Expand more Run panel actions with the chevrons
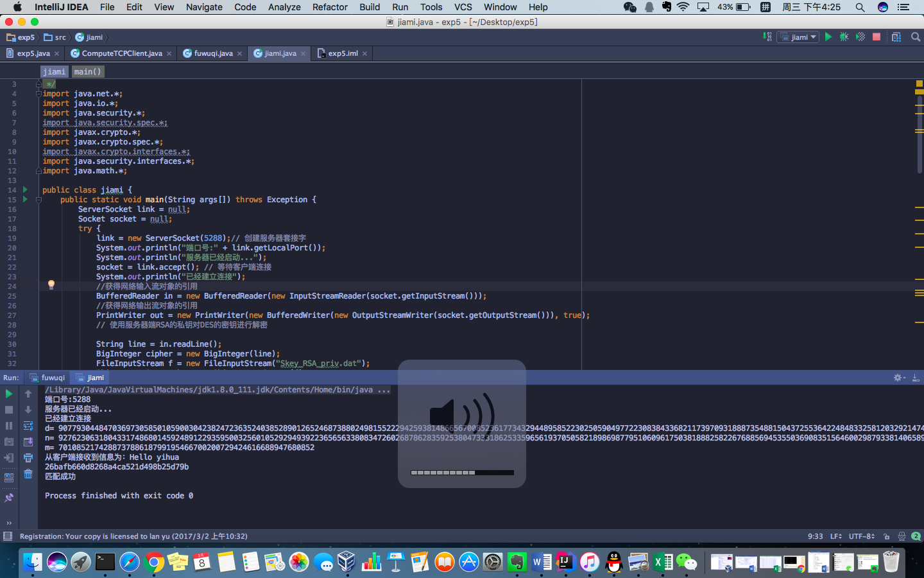Screen dimensions: 924x578 [9, 523]
